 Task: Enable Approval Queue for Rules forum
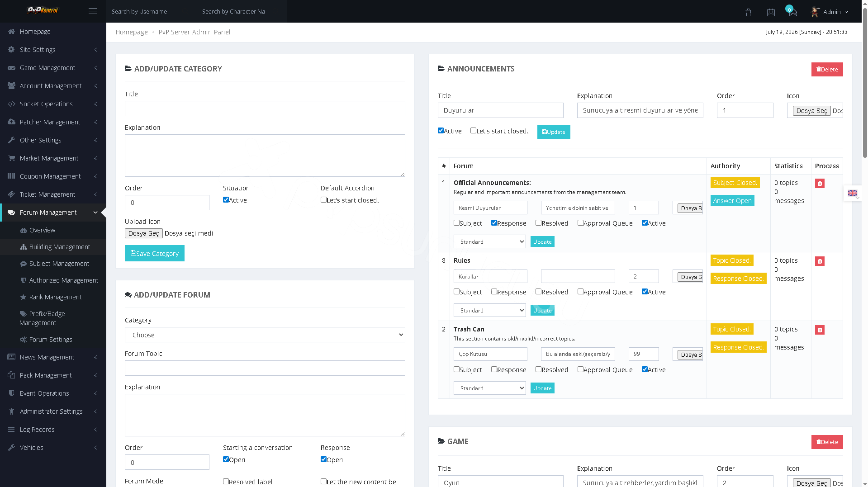point(580,292)
